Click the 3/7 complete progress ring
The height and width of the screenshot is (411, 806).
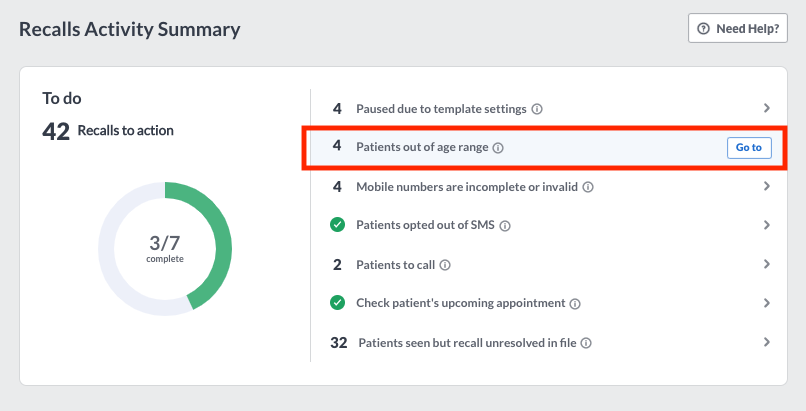[x=165, y=249]
